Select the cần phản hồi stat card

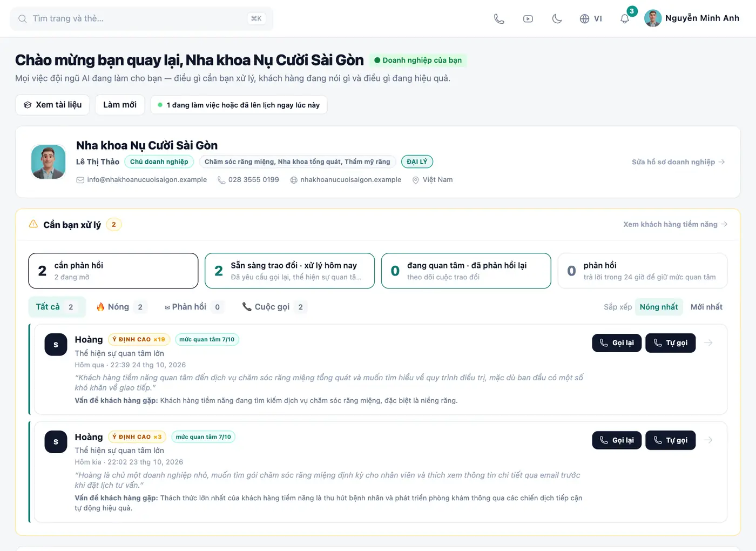(x=113, y=271)
